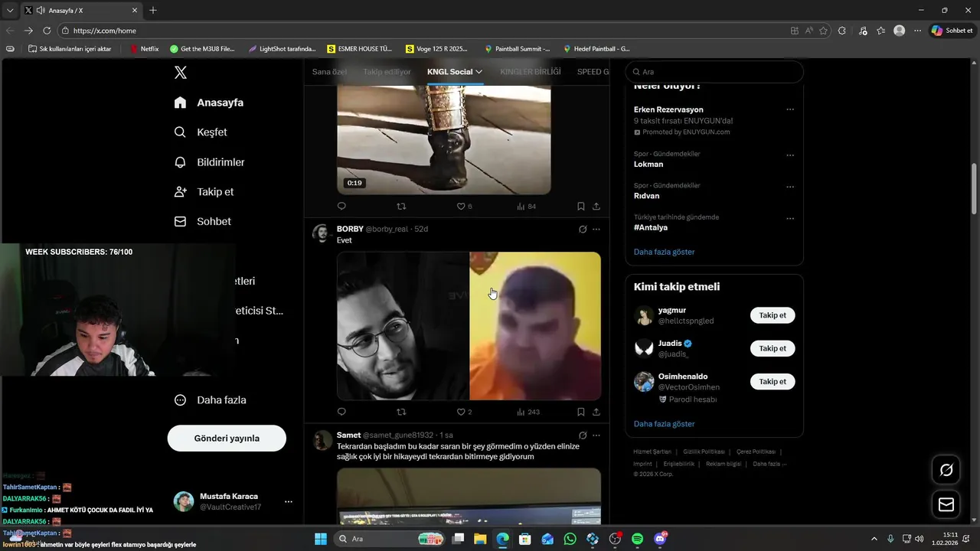Switch to KINGLER BİRLİĞİ tab
The image size is (980, 551).
pyautogui.click(x=531, y=72)
